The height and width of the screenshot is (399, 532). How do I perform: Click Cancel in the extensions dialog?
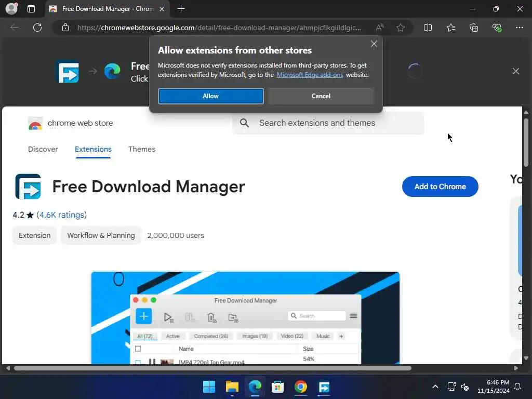click(x=321, y=96)
